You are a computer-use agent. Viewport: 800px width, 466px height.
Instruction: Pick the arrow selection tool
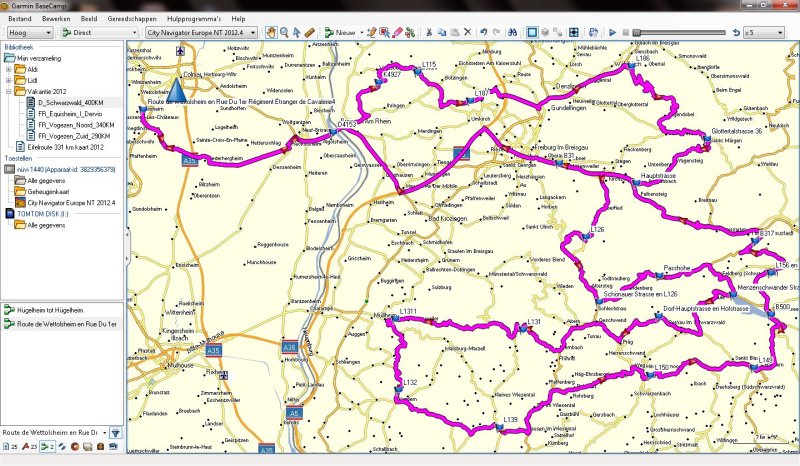pos(297,33)
